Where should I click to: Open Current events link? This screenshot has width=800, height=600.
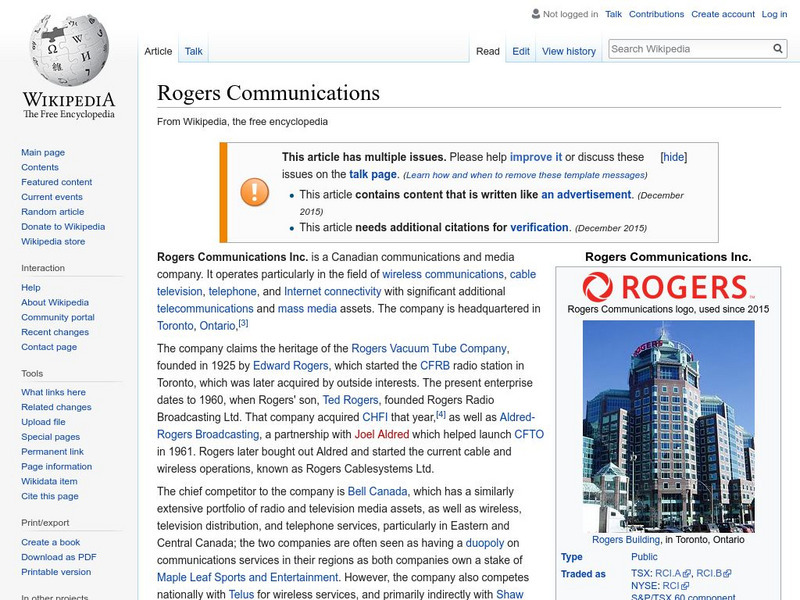[x=52, y=197]
